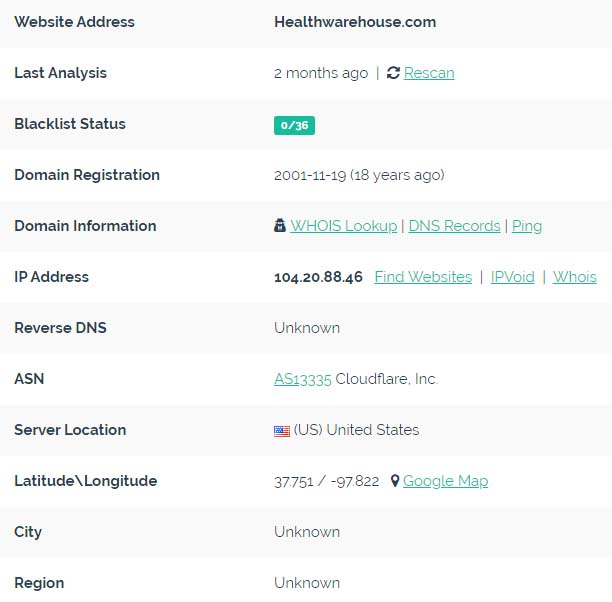Check the IP on IPVoid
The image size is (612, 602).
click(x=512, y=277)
